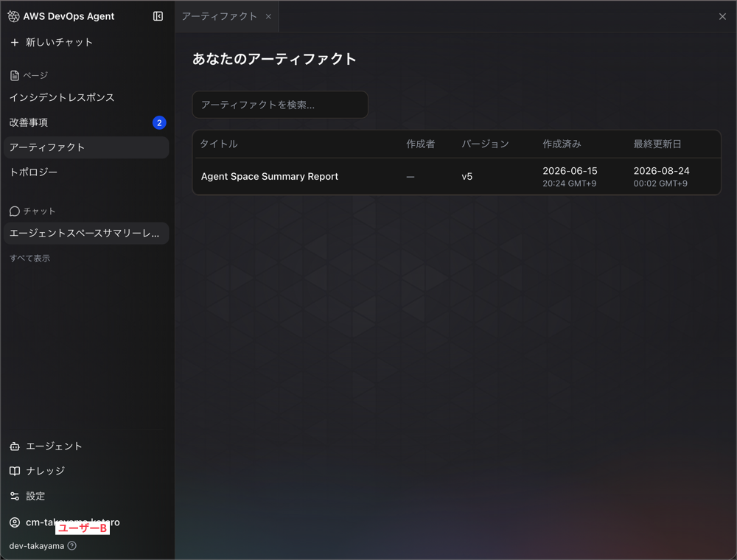Screen dimensions: 737x560
Task: Click the help icon beside dev-takayama
Action: 72,546
